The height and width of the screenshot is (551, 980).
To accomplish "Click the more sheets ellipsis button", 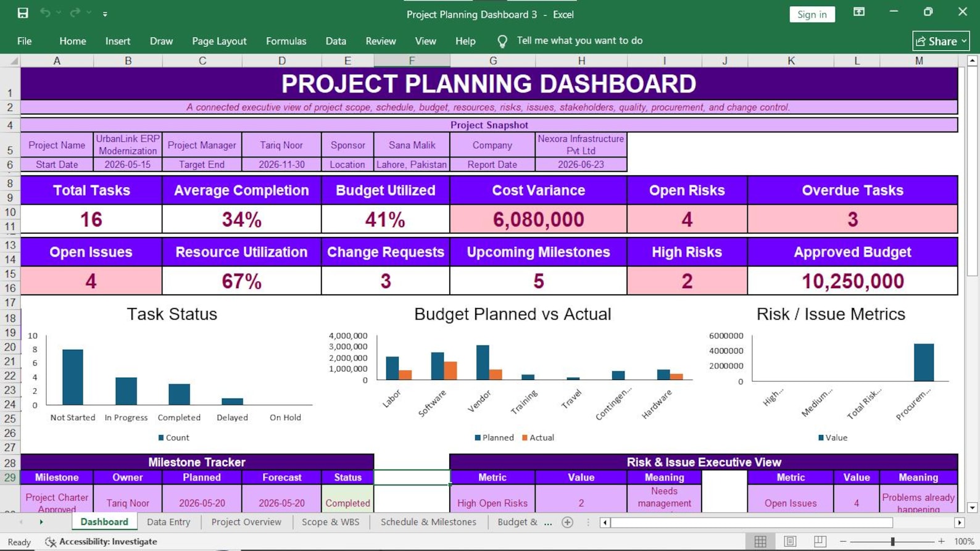I will (548, 523).
